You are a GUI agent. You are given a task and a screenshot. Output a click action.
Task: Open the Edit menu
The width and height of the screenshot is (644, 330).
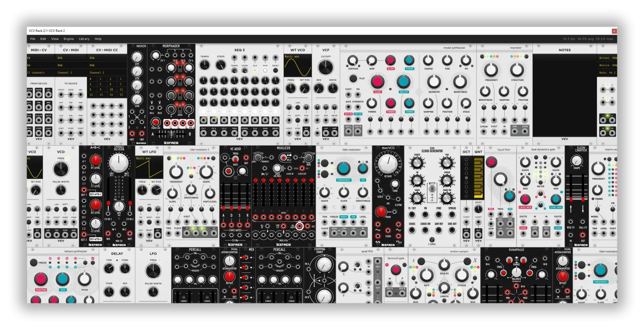43,39
